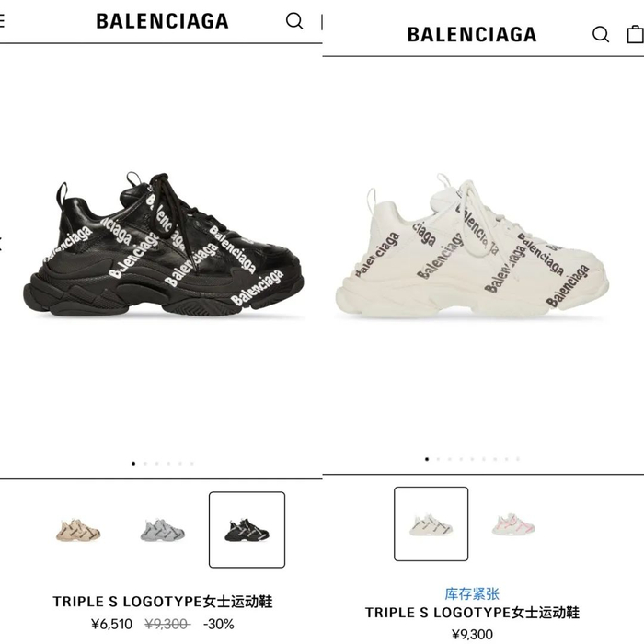This screenshot has height=644, width=644.
Task: Click the black Triple S sneaker image
Action: (x=164, y=245)
